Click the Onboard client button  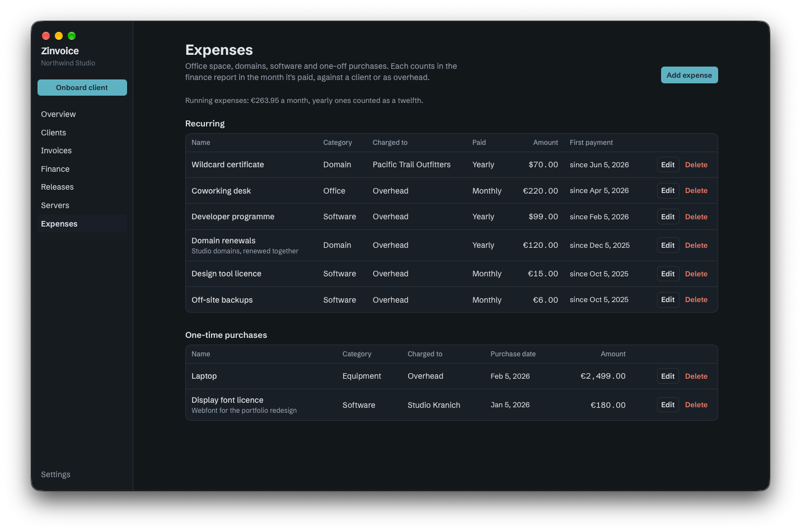82,87
